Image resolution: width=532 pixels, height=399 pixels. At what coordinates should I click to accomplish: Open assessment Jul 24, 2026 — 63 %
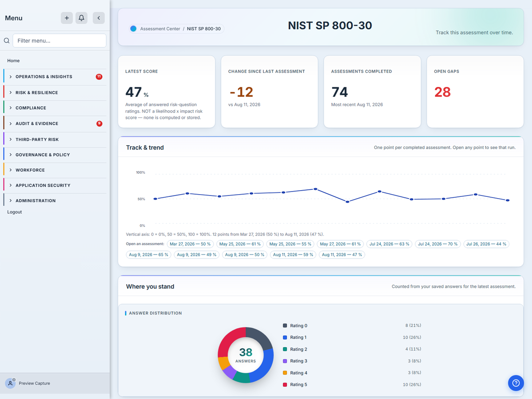(x=390, y=244)
